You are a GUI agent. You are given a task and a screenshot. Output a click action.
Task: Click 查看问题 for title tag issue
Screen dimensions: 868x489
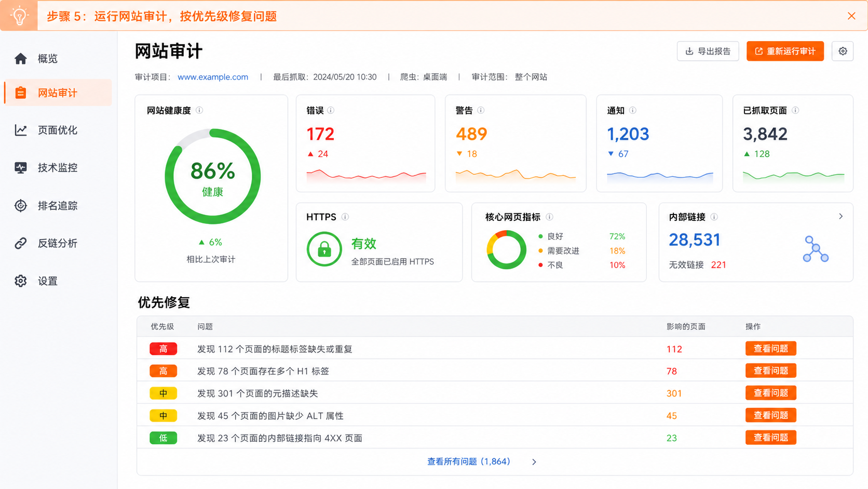coord(771,349)
